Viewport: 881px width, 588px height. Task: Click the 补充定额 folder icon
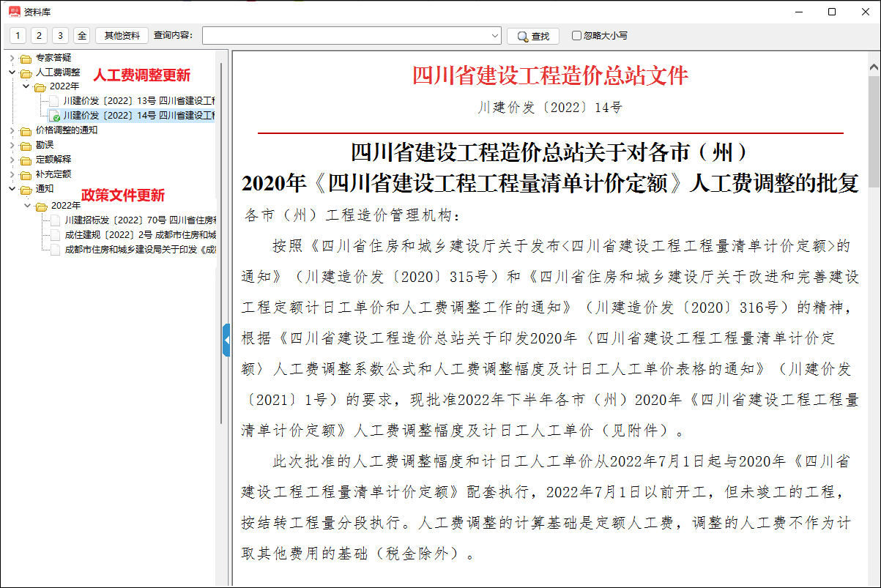click(x=26, y=175)
